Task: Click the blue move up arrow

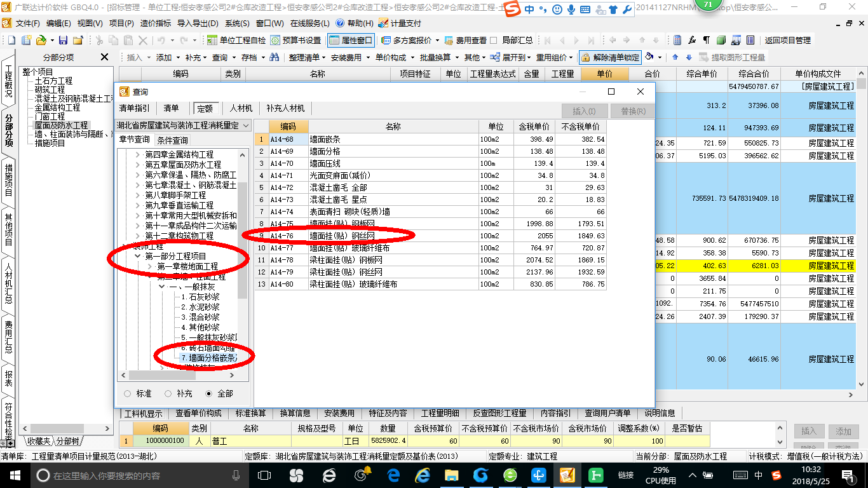Action: (x=675, y=57)
